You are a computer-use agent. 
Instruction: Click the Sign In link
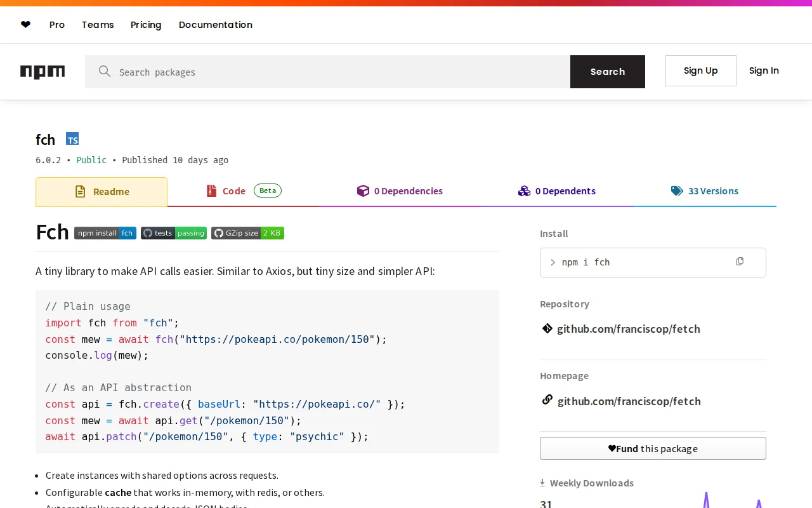(764, 70)
